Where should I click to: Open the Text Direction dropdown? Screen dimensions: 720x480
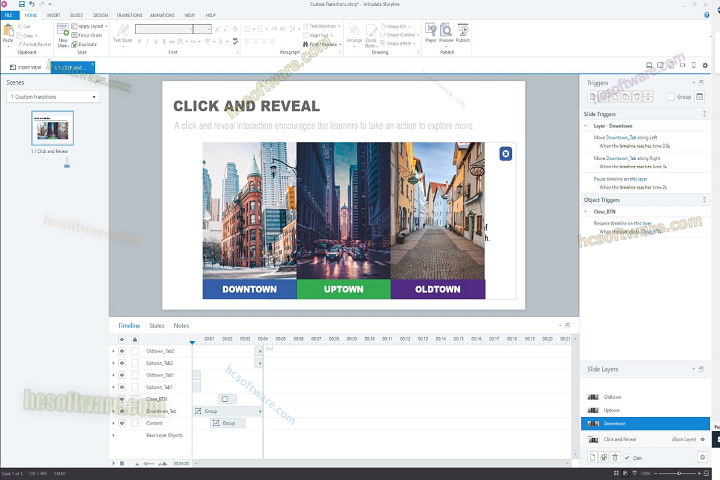coord(322,26)
